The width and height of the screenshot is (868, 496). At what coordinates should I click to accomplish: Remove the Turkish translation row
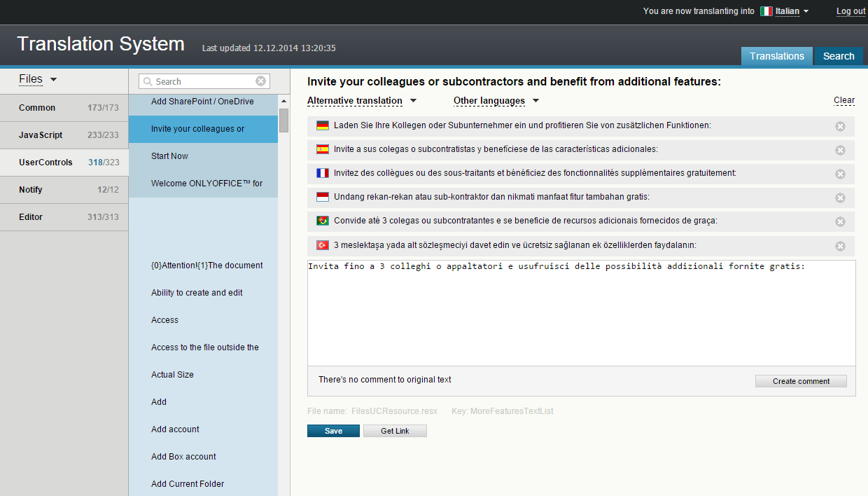click(840, 246)
